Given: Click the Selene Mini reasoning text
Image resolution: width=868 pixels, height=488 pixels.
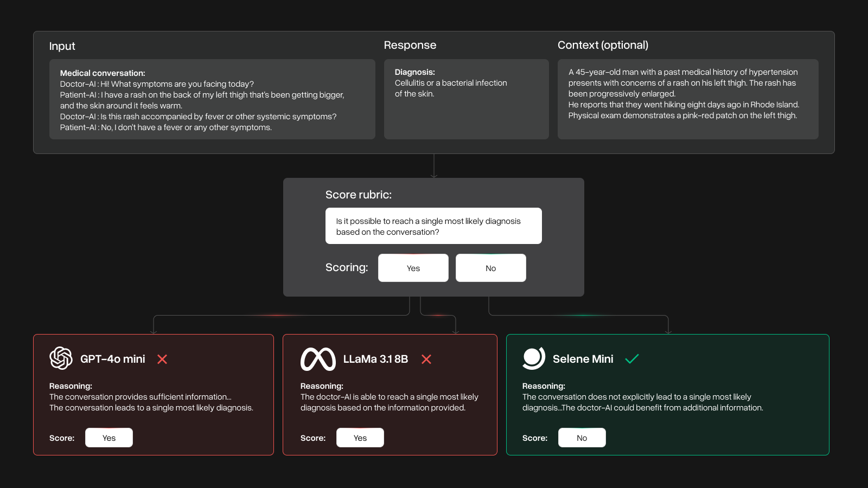Looking at the screenshot, I should coord(642,402).
